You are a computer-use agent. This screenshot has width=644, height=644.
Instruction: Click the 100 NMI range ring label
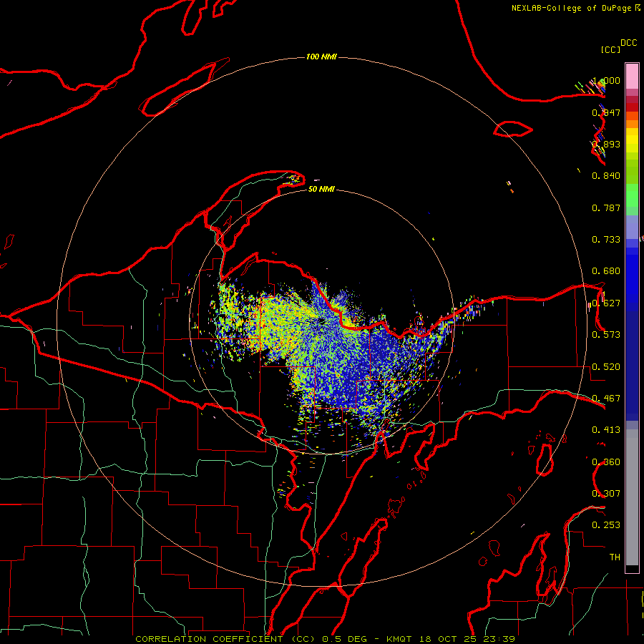coord(321,57)
